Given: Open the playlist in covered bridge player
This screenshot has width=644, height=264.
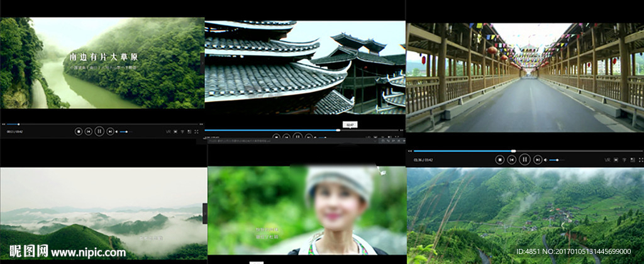Looking at the screenshot, I should 633,160.
